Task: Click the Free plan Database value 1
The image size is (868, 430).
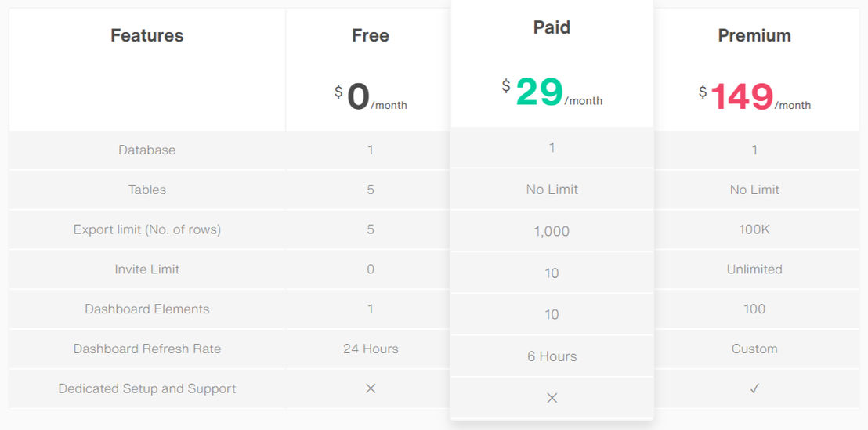Action: pos(371,150)
